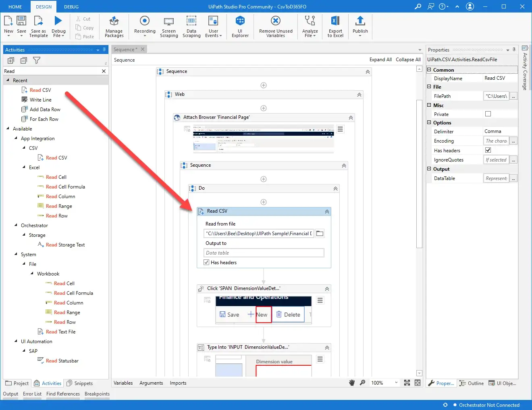The height and width of the screenshot is (410, 532).
Task: Open the Snippets panel tab
Action: click(x=79, y=383)
